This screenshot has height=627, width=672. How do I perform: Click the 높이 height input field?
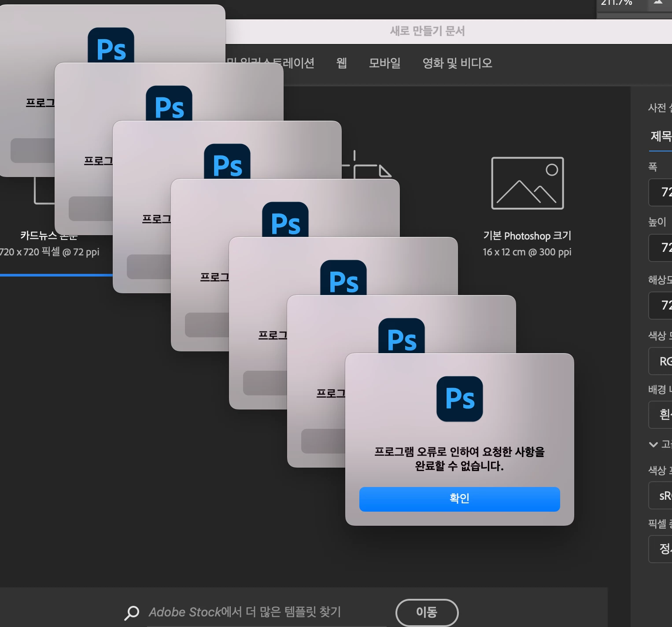661,248
